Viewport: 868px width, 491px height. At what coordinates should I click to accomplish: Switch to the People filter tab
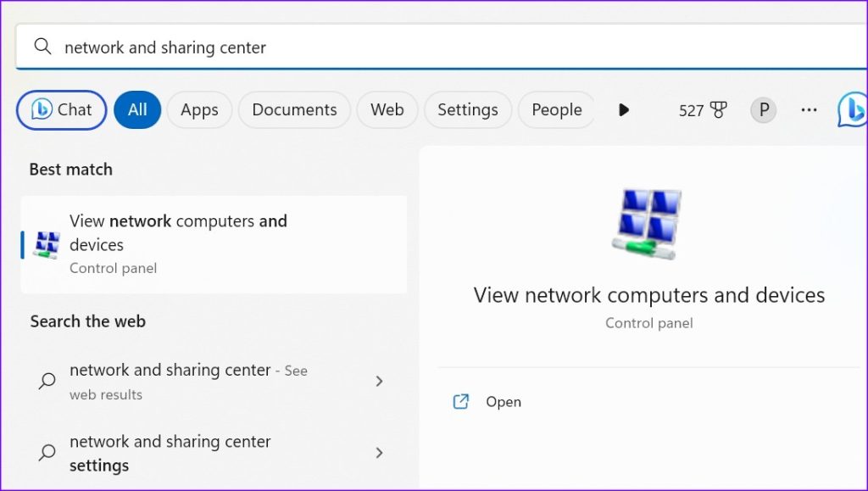point(556,109)
